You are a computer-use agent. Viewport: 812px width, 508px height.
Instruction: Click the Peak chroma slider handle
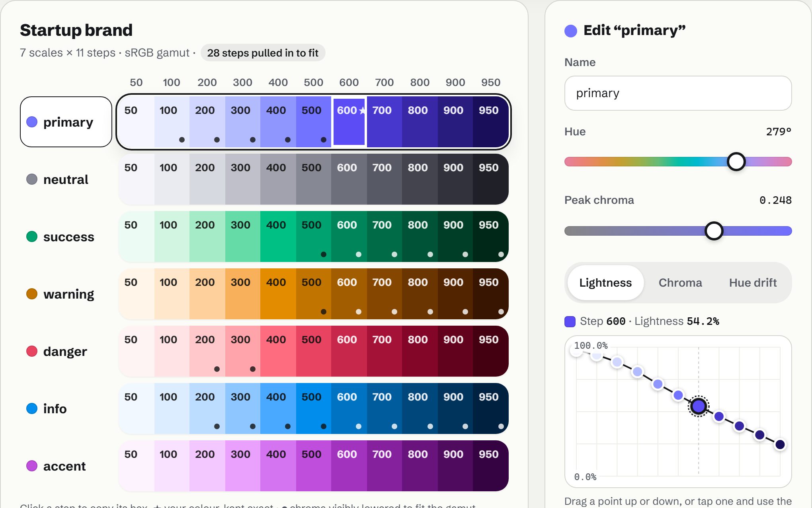click(714, 231)
